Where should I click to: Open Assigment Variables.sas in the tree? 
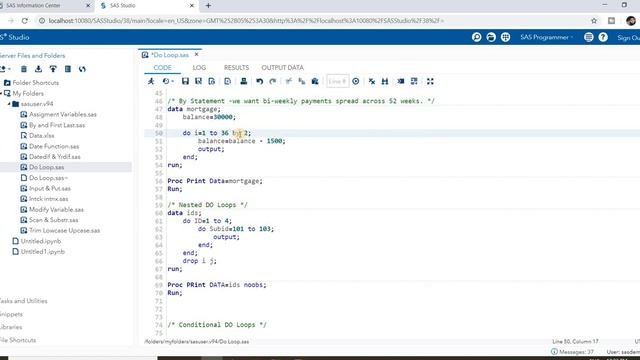tap(63, 114)
